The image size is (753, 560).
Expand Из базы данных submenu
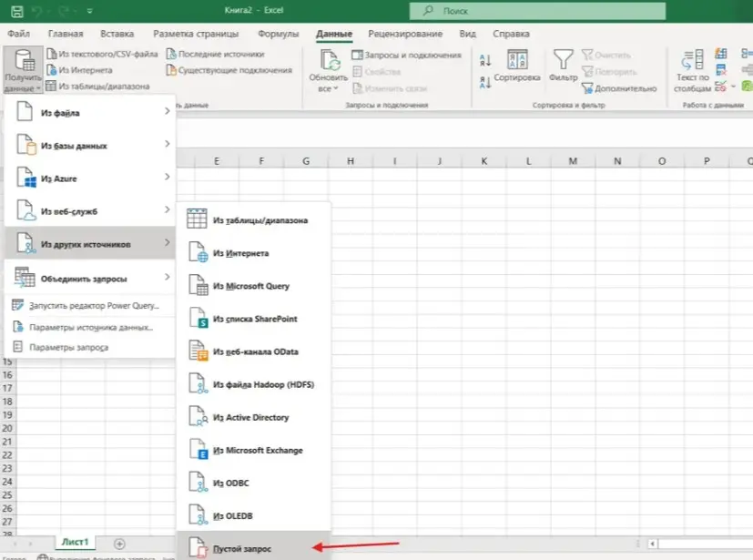coord(89,145)
